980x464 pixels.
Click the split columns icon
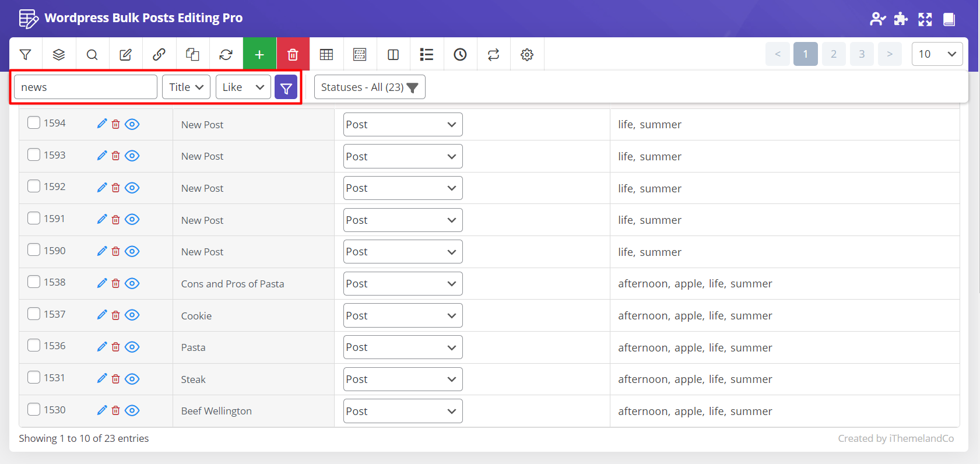(x=394, y=54)
